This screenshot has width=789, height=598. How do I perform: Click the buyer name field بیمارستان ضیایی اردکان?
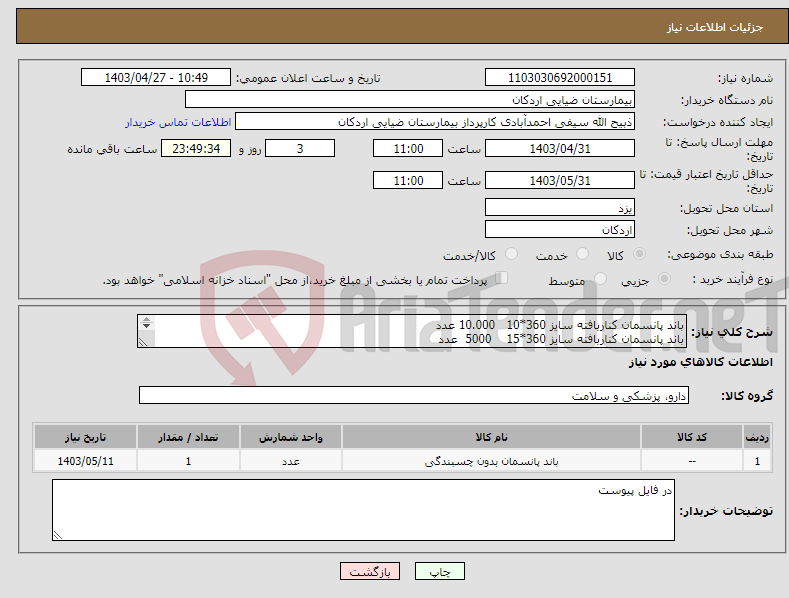[410, 99]
